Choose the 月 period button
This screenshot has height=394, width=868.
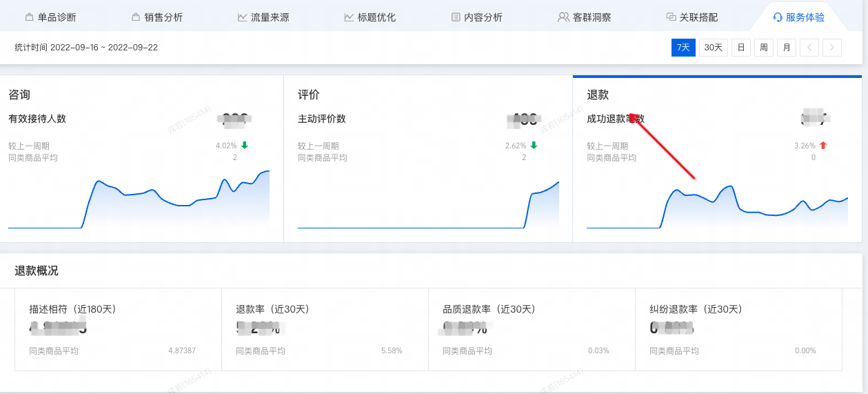(x=787, y=48)
